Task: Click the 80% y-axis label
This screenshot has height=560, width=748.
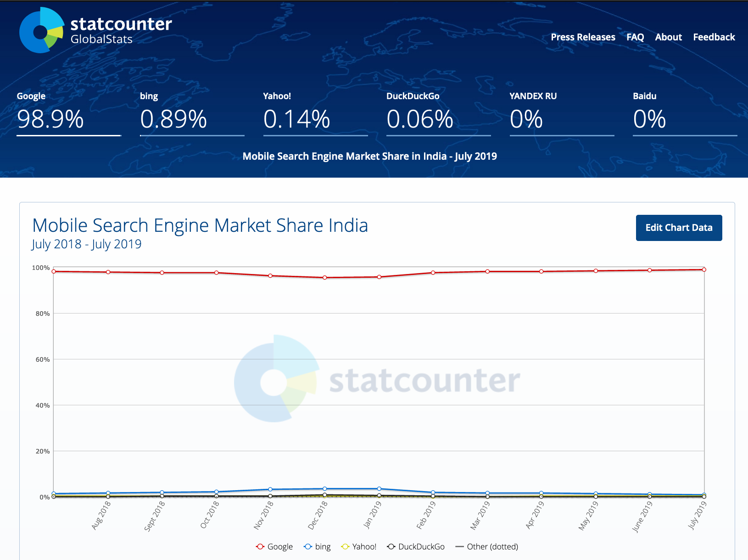Action: (43, 314)
